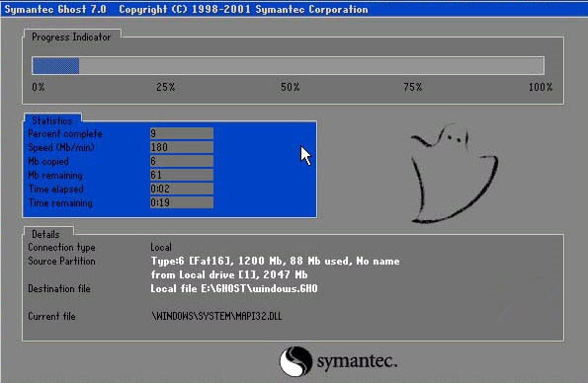The width and height of the screenshot is (588, 383).
Task: Click the '\WINDOWS\SYSTEM\MAPI32.DLL' file path
Action: (x=216, y=316)
